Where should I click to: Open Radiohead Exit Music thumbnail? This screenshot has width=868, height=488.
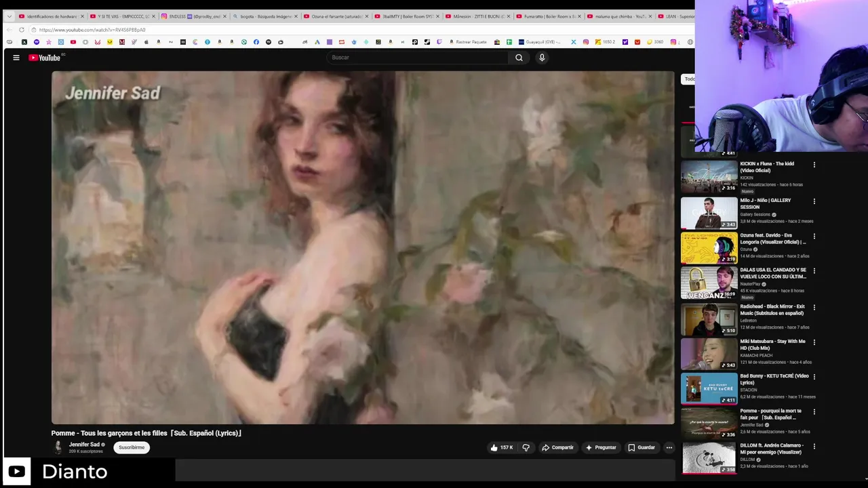(x=709, y=319)
